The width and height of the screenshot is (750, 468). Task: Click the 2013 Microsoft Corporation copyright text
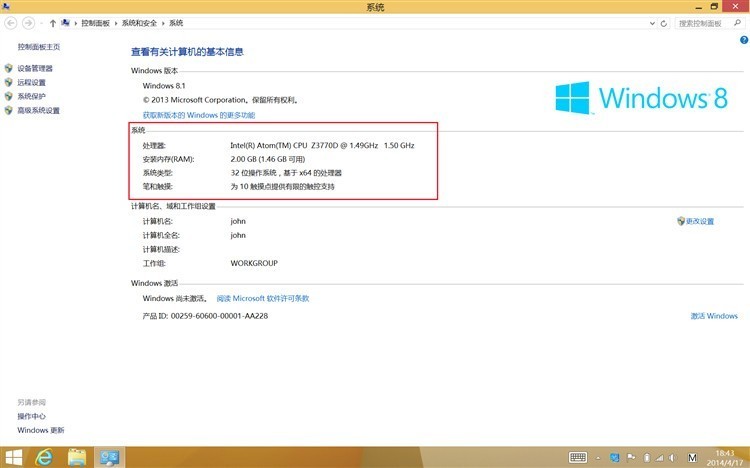221,100
